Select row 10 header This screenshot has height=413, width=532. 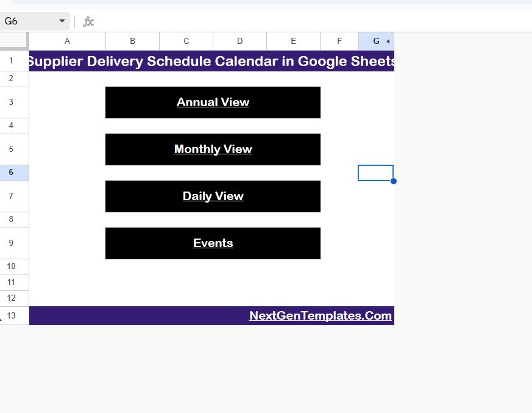11,267
